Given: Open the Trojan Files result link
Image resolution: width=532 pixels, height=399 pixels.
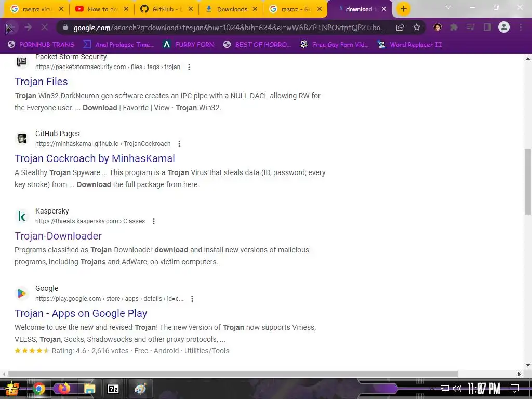Looking at the screenshot, I should tap(41, 82).
